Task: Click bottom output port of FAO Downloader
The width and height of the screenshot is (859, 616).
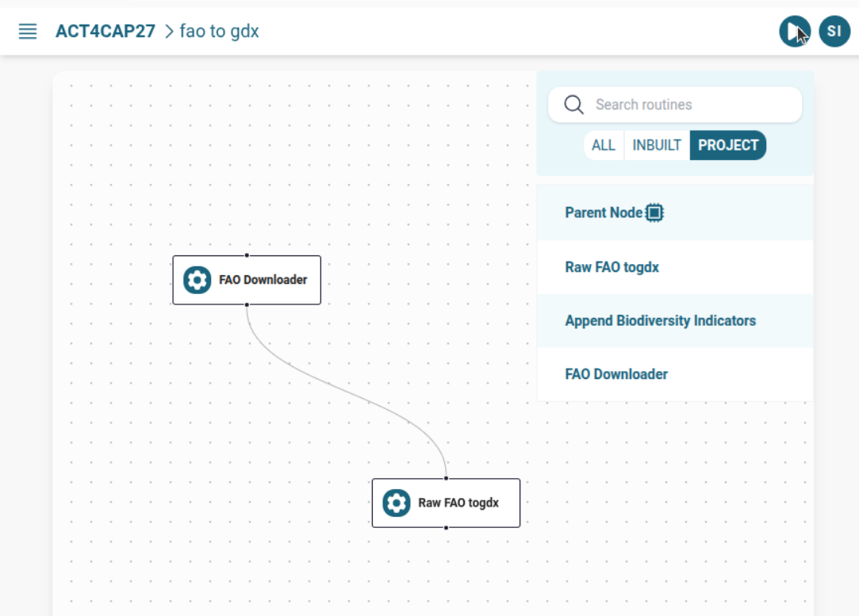Action: (247, 304)
